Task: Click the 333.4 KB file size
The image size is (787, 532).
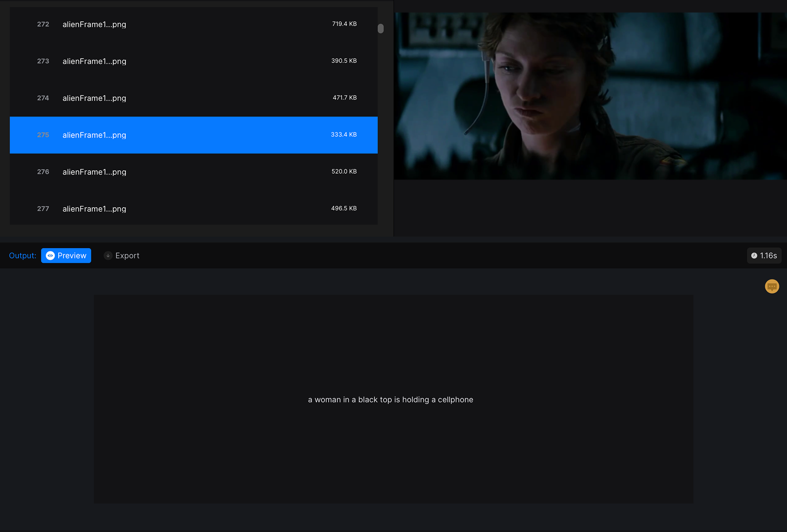Action: click(344, 134)
